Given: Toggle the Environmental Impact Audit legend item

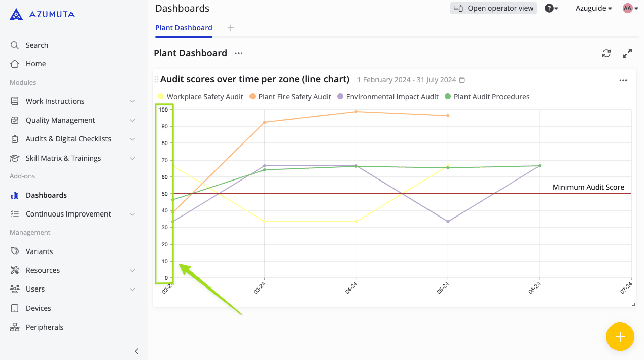Looking at the screenshot, I should [388, 97].
